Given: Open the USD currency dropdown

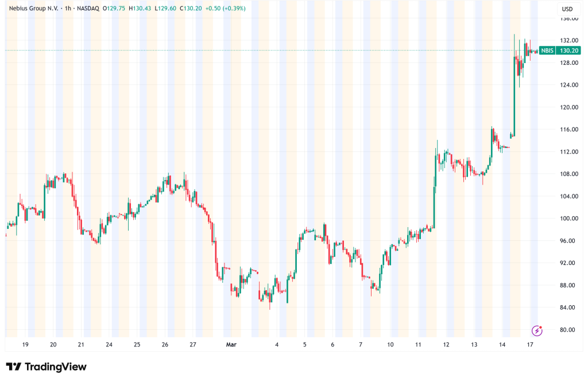Looking at the screenshot, I should coord(567,9).
